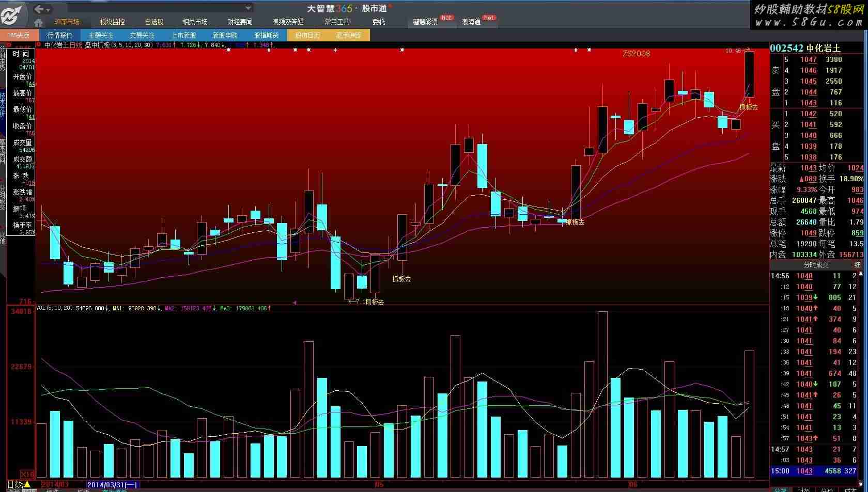Screen dimensions: 868x492
Task: Click buy level 1 price 1042
Action: 808,114
